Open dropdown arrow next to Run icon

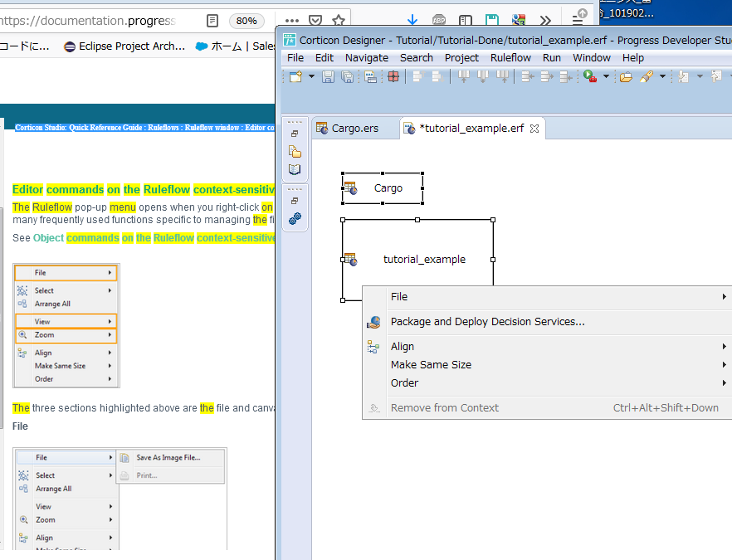tap(606, 76)
